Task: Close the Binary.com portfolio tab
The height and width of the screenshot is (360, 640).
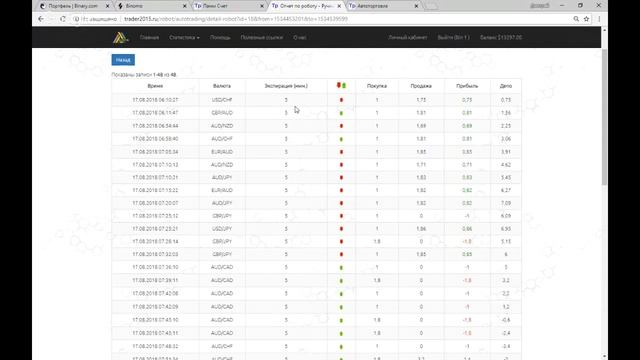Action: (x=107, y=6)
